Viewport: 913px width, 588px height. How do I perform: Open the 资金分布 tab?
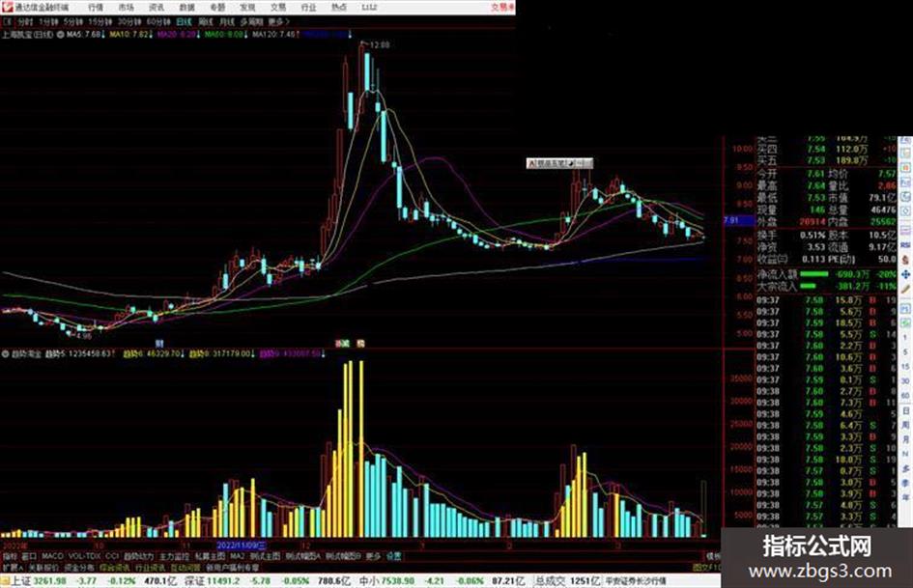[78, 568]
